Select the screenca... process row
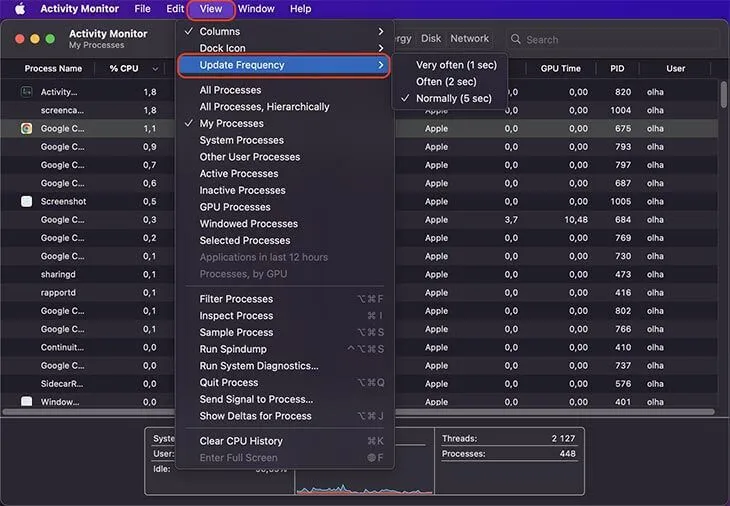Screen dimensions: 730x506 point(358,110)
